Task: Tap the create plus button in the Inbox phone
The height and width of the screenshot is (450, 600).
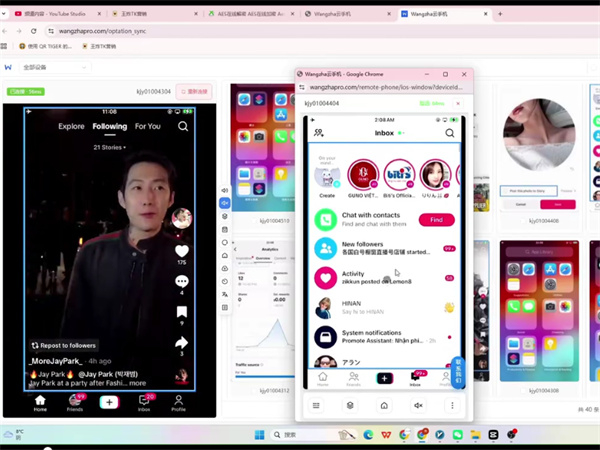Action: (x=385, y=378)
